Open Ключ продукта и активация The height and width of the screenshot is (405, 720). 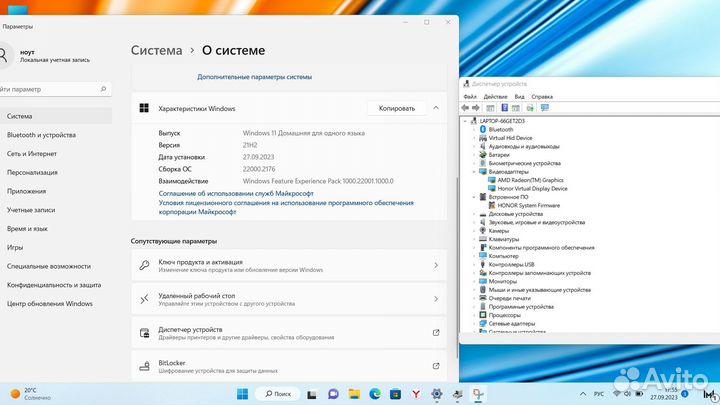click(x=289, y=265)
